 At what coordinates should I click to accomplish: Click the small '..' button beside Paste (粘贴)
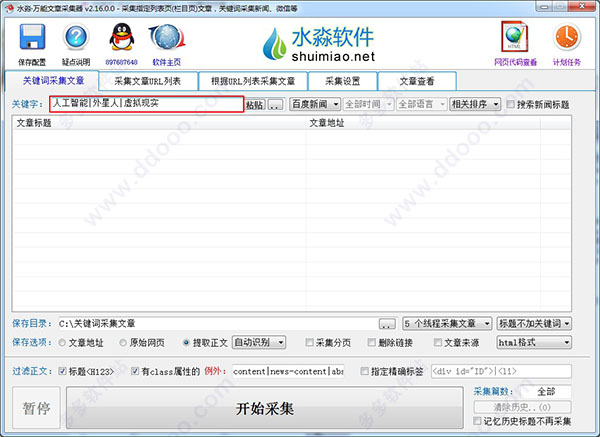click(x=275, y=104)
